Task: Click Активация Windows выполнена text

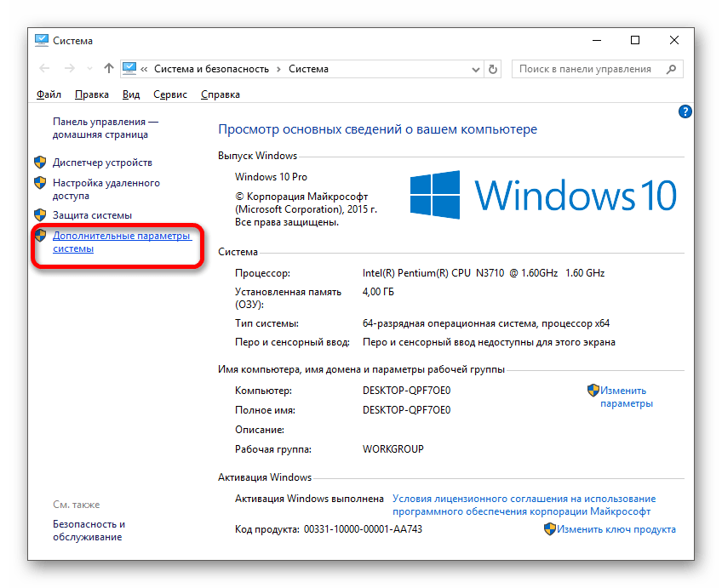Action: (x=309, y=499)
